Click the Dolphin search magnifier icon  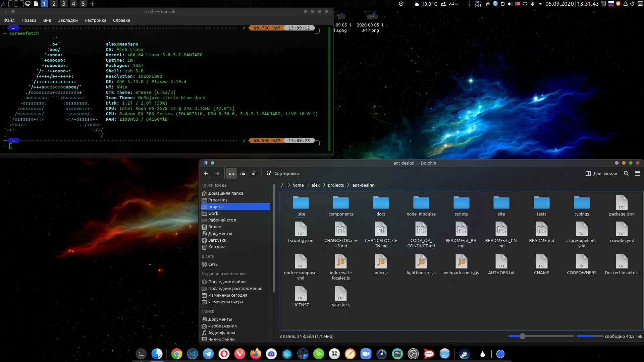(626, 173)
